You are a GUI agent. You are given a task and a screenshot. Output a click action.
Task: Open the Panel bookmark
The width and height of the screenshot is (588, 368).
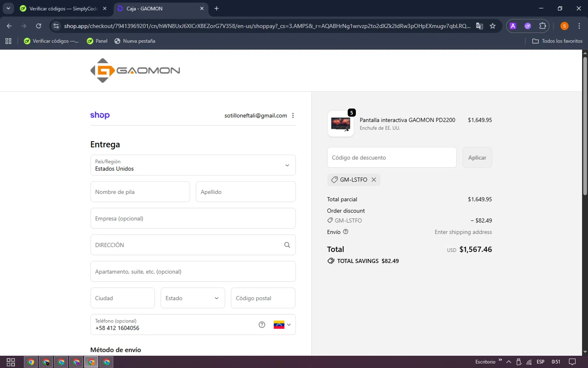[x=97, y=41]
